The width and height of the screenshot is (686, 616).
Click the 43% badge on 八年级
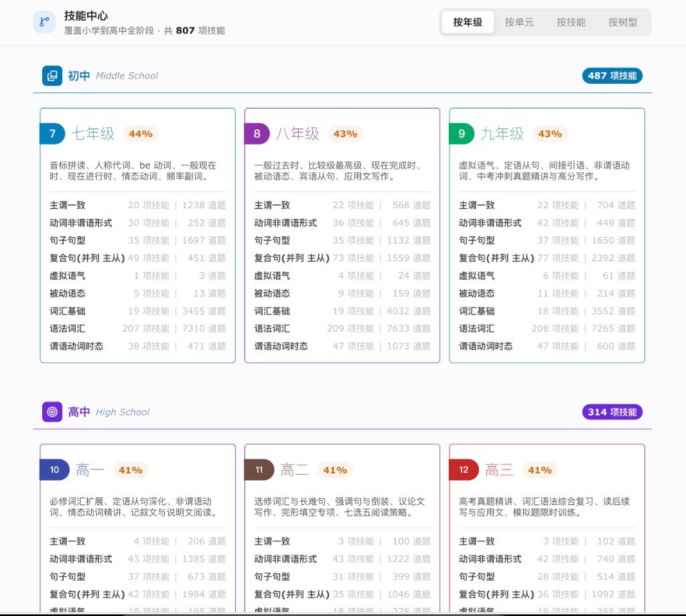pos(345,134)
